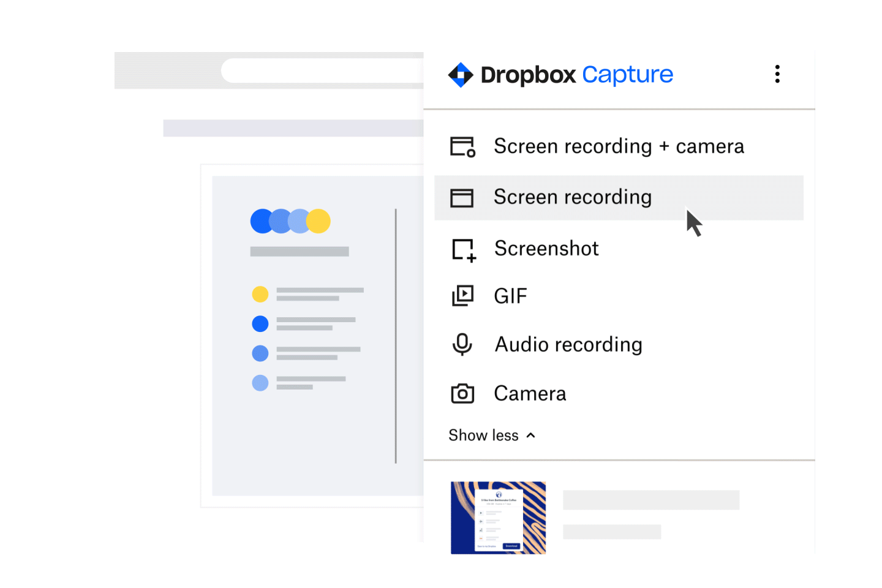Viewport: 882px width, 588px height.
Task: Open the Rattlesnake Coffee files thumbnail
Action: tap(498, 518)
